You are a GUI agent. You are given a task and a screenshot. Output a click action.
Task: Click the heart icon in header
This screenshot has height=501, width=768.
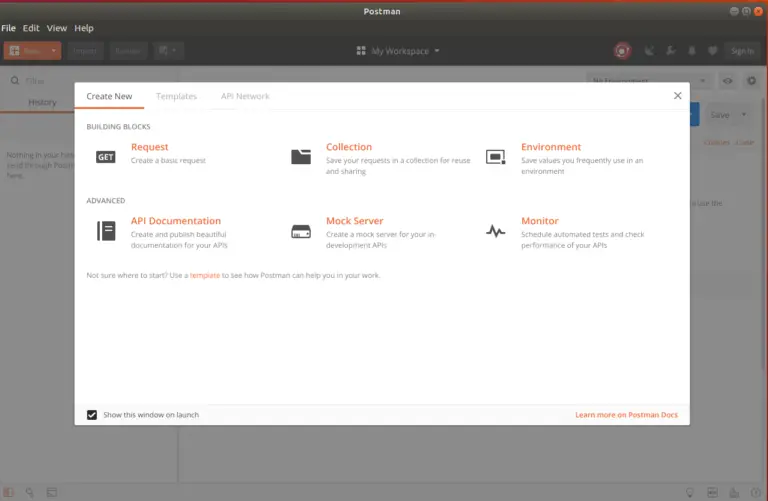pyautogui.click(x=713, y=50)
